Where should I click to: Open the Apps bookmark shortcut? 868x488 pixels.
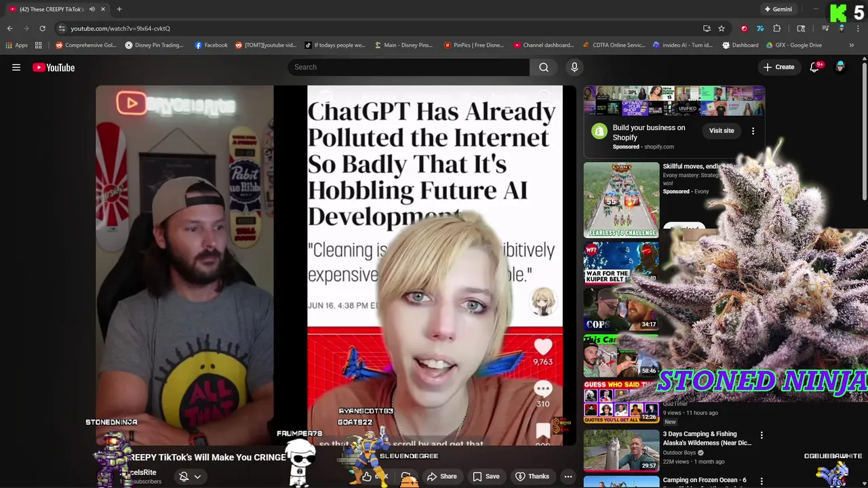[x=17, y=45]
